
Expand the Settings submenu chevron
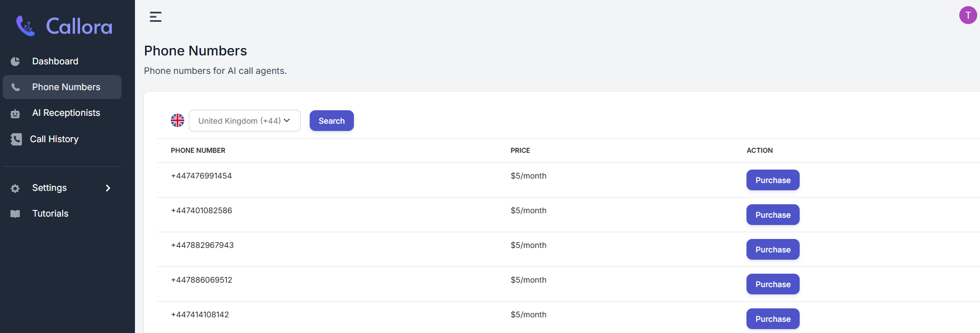click(x=108, y=188)
